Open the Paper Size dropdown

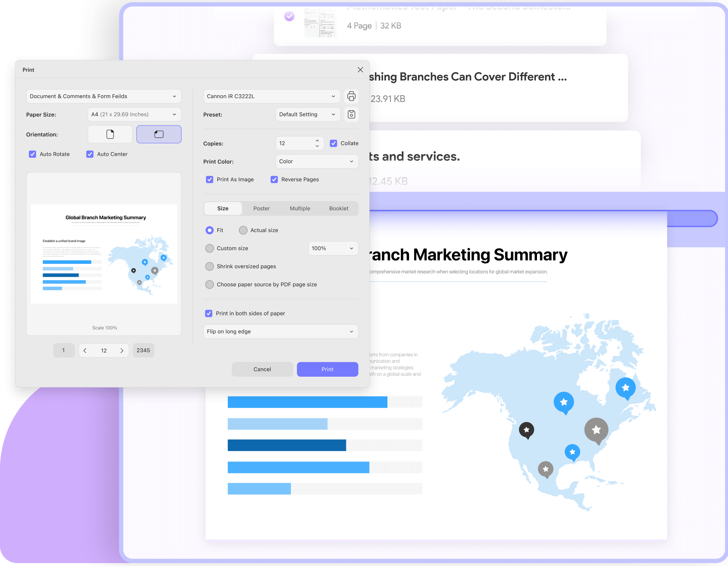click(x=134, y=115)
